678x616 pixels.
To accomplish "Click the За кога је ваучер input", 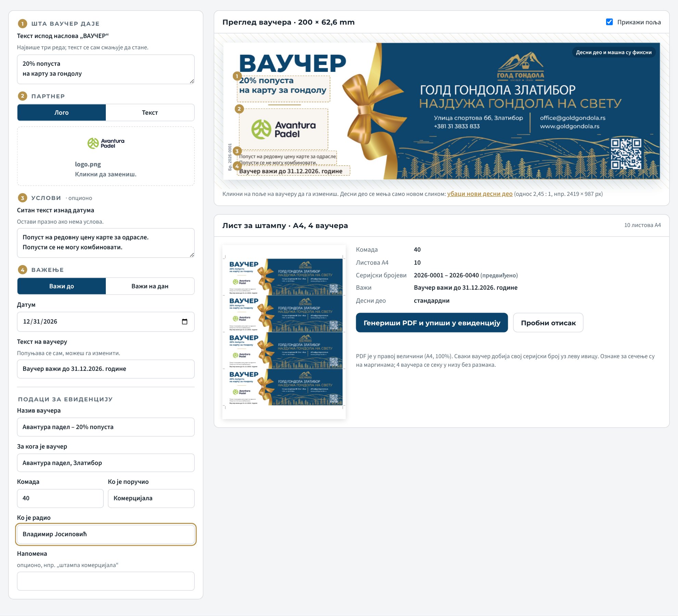I will pyautogui.click(x=106, y=463).
